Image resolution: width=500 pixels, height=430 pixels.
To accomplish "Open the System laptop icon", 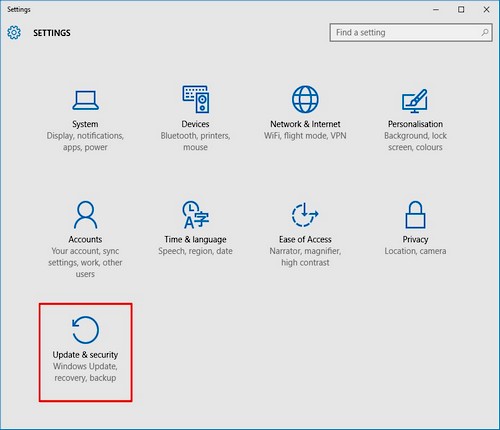I will [x=85, y=100].
